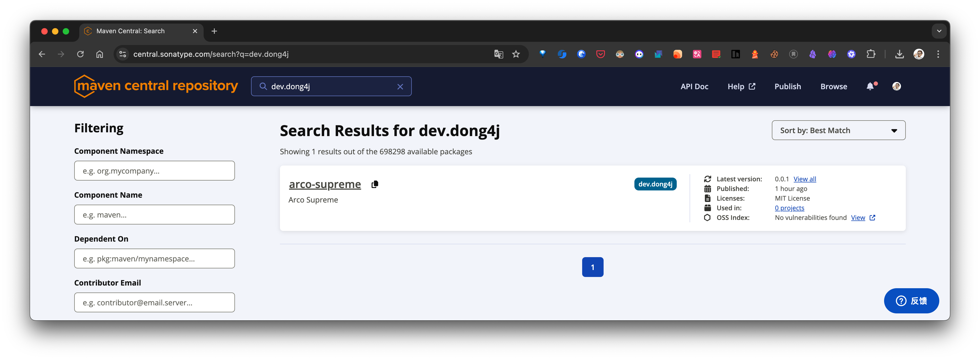Open the Chrome three-dot menu
980x360 pixels.
click(x=938, y=54)
